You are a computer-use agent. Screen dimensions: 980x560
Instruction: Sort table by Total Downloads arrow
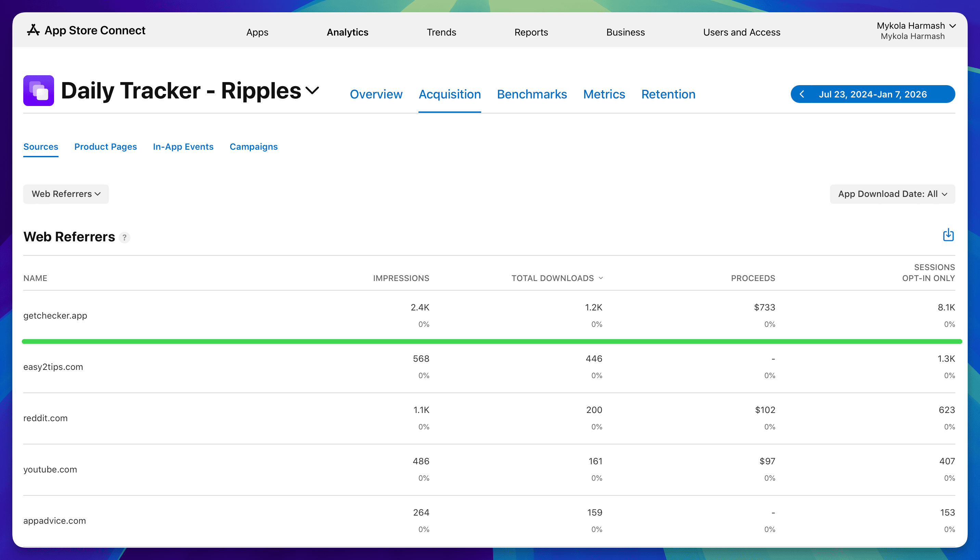tap(601, 278)
